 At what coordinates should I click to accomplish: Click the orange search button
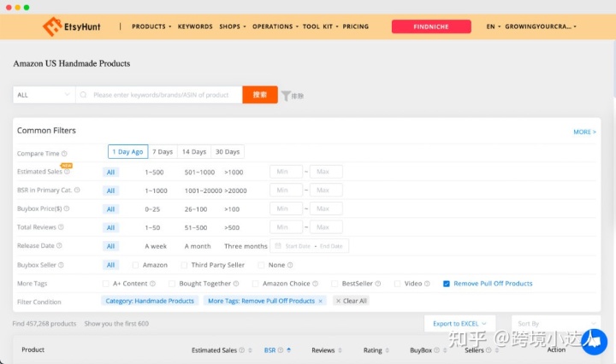click(260, 95)
